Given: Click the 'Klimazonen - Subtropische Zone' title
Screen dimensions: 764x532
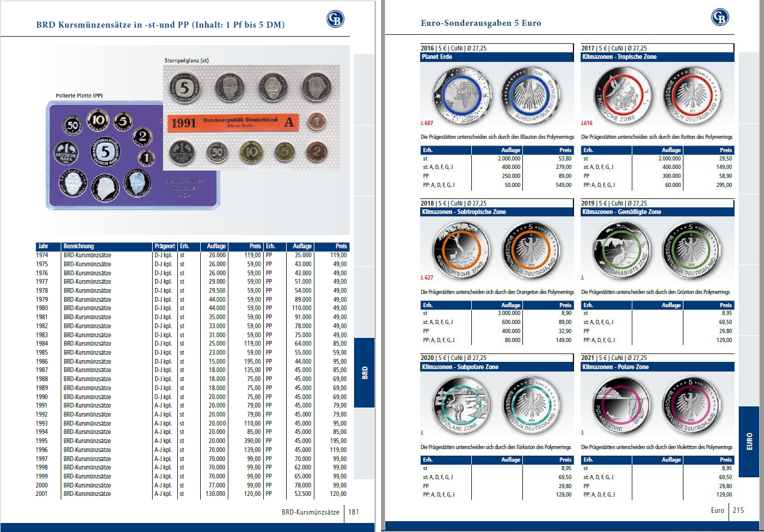Looking at the screenshot, I should coord(497,212).
